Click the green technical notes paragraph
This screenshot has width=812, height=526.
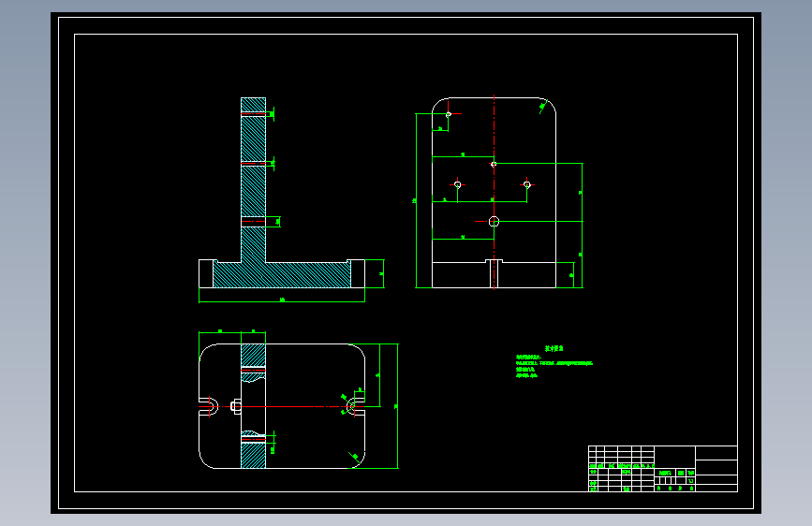click(554, 367)
